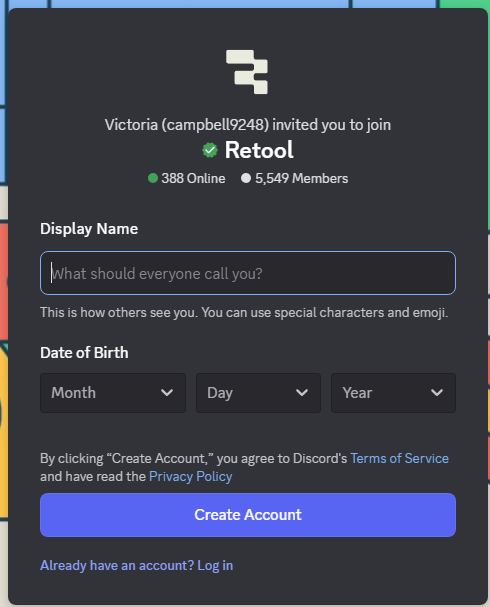Click the Retool server name heading
Image resolution: width=490 pixels, height=607 pixels.
tap(259, 150)
